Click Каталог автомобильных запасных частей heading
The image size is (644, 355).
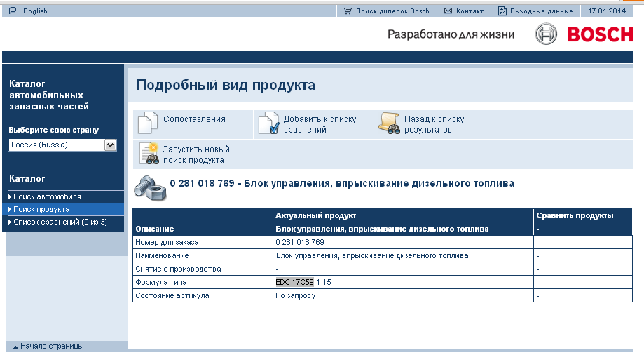pos(49,95)
